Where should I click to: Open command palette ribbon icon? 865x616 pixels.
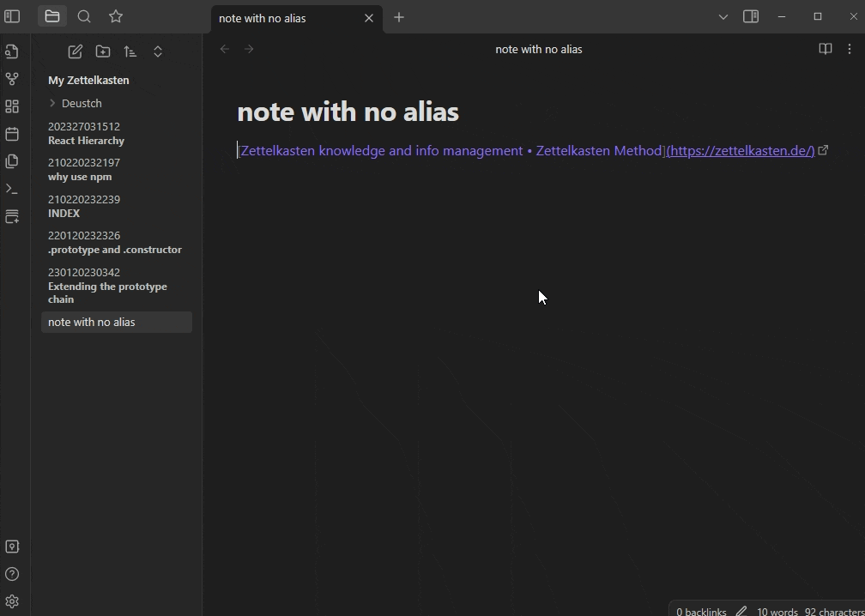pos(12,189)
